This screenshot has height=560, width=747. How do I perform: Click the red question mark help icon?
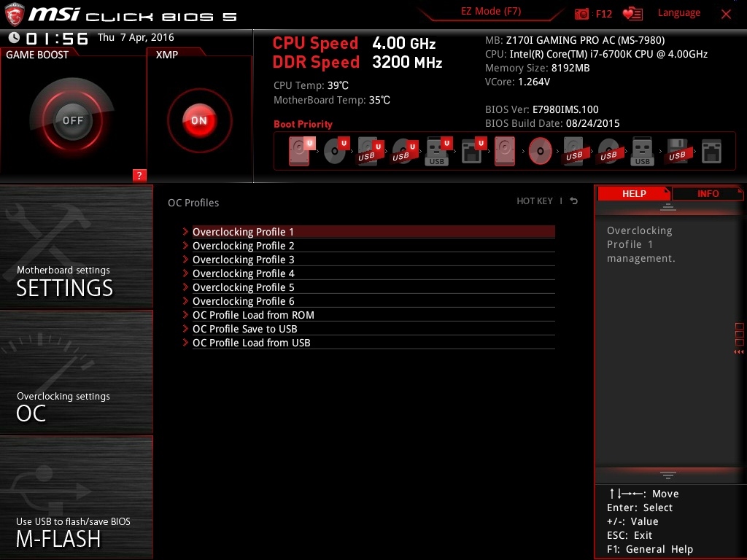(x=139, y=175)
